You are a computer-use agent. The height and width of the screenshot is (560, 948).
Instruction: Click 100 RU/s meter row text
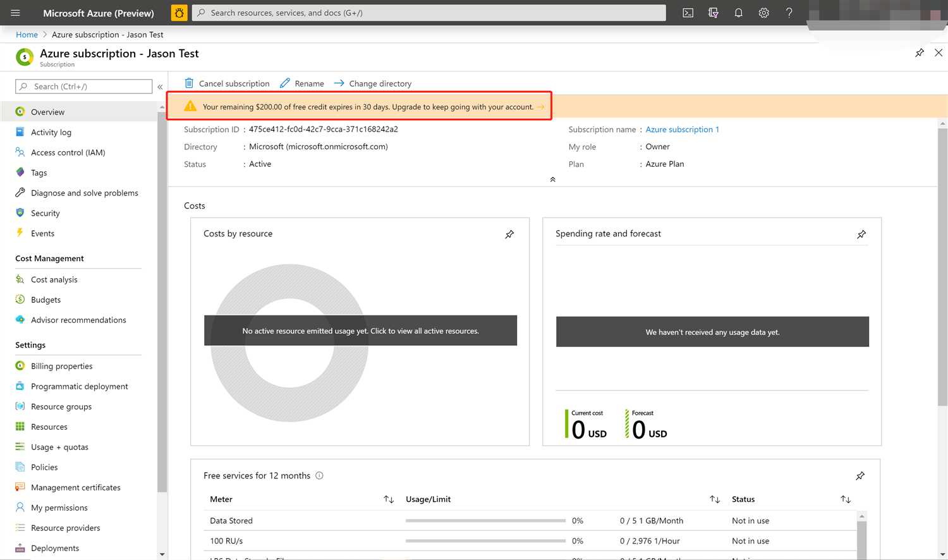[226, 541]
